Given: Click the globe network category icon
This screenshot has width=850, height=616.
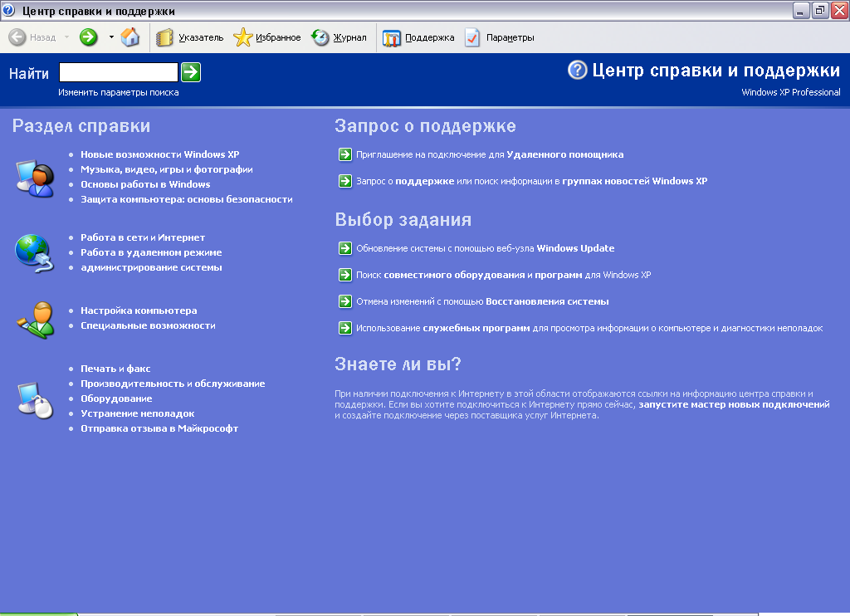Looking at the screenshot, I should 34,252.
